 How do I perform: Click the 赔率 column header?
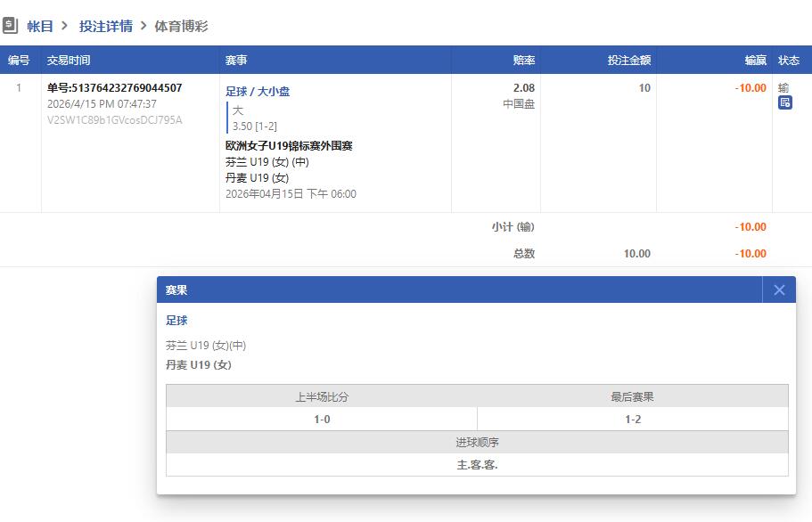[x=523, y=60]
